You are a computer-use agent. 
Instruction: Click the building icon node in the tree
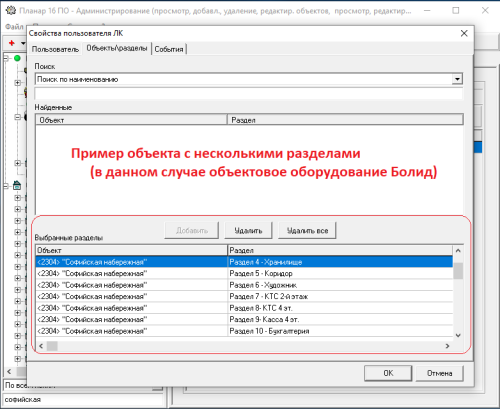17,186
